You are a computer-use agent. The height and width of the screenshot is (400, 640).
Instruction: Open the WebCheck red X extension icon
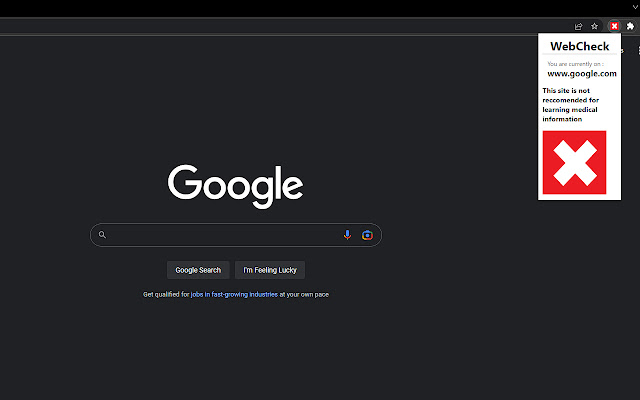tap(614, 26)
